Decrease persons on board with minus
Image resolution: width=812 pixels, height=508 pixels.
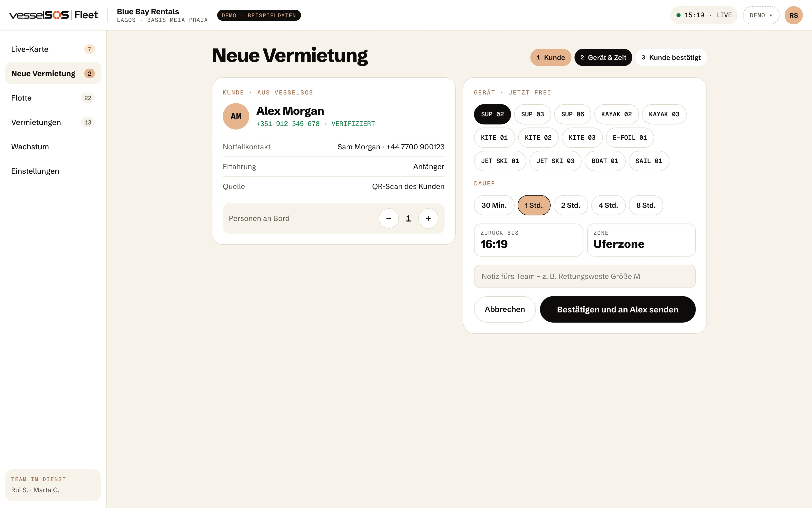(388, 218)
